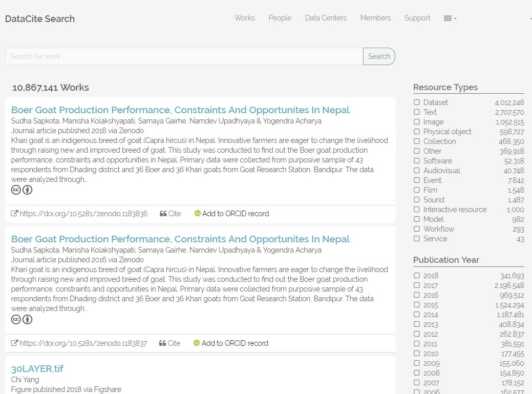Screen dimensions: 532x394
Task: Check the Image resource type filter
Action: click(417, 121)
